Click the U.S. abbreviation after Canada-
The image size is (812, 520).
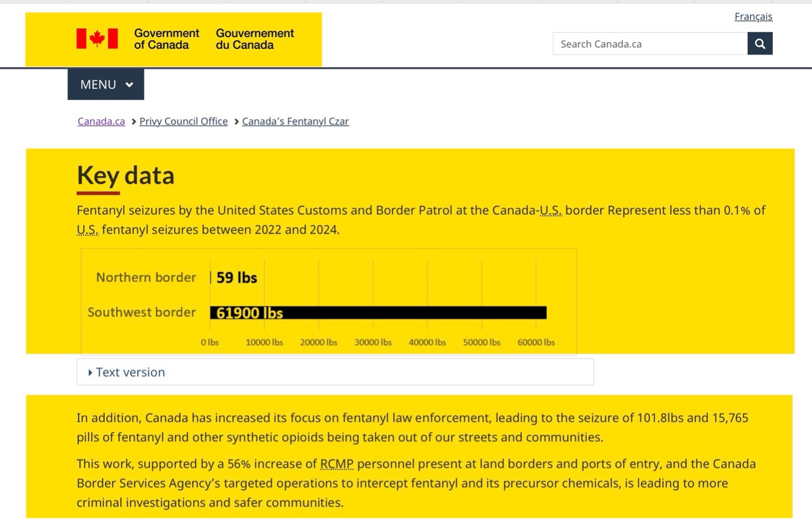tap(550, 210)
